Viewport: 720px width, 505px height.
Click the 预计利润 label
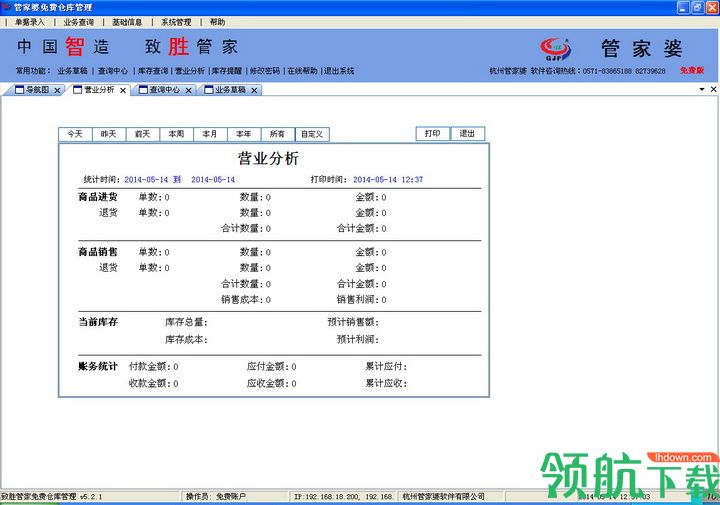(x=358, y=340)
